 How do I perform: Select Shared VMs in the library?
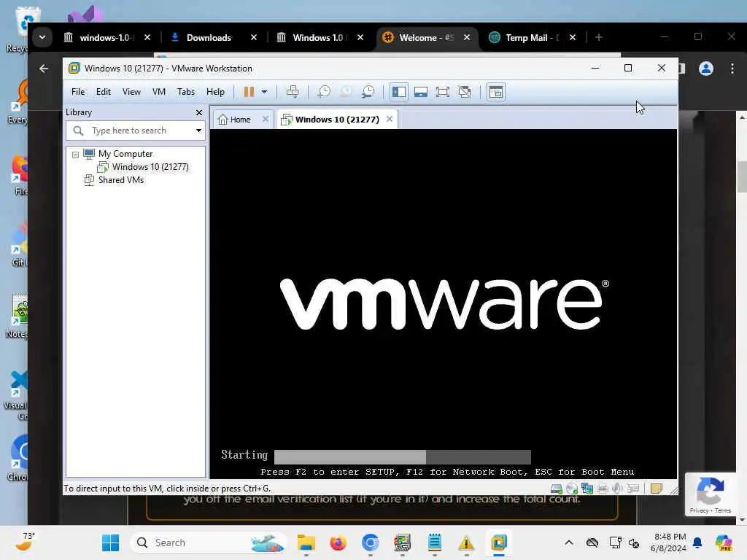(x=120, y=180)
